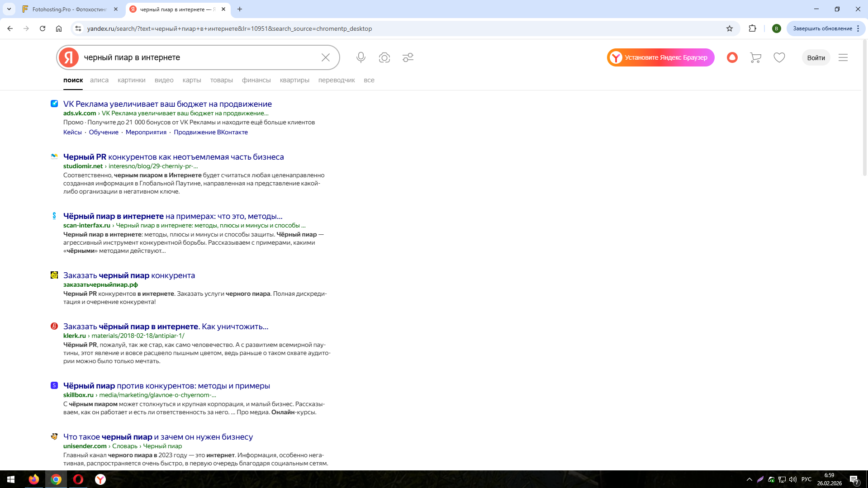Go back to previous page

[10, 28]
